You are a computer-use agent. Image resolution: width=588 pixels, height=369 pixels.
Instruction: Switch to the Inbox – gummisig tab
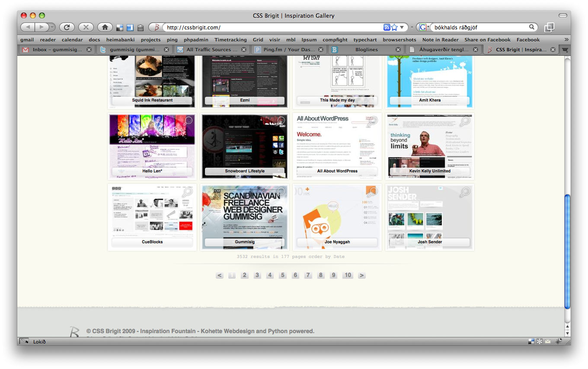point(57,50)
